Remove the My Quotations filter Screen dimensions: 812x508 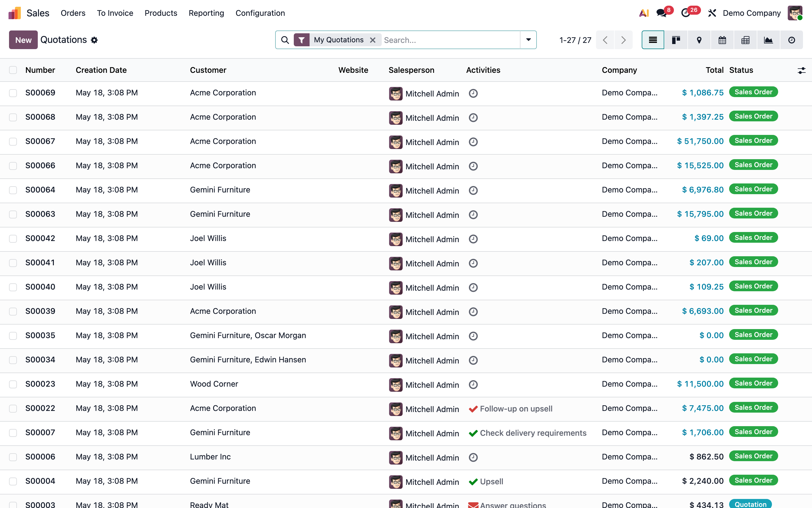tap(372, 40)
